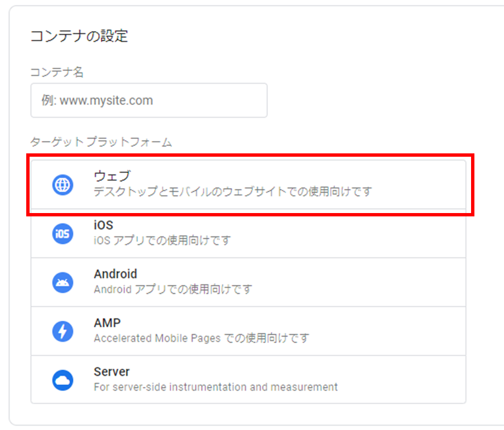
Task: Select the AMP platform title
Action: click(107, 323)
